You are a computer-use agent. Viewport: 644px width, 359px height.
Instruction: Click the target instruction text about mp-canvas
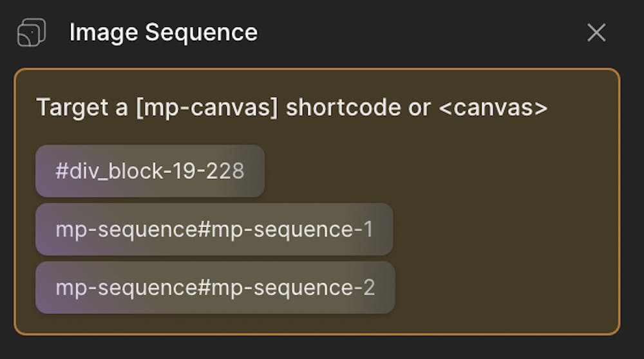(292, 108)
